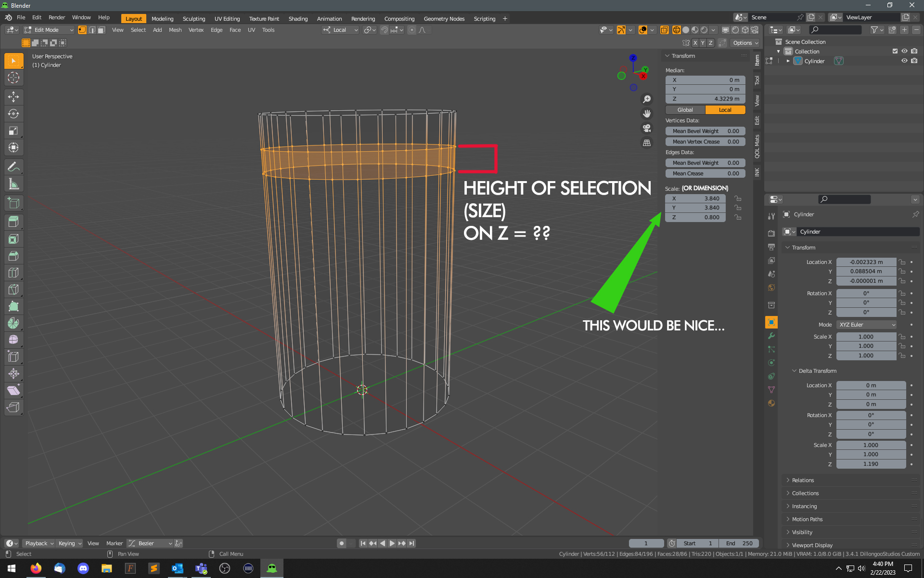Image resolution: width=924 pixels, height=578 pixels.
Task: Open the Modifiers wrench properties tab
Action: point(771,336)
